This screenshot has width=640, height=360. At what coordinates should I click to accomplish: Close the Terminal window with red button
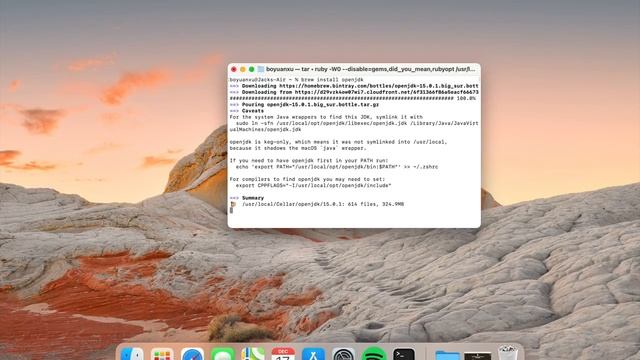pyautogui.click(x=233, y=69)
